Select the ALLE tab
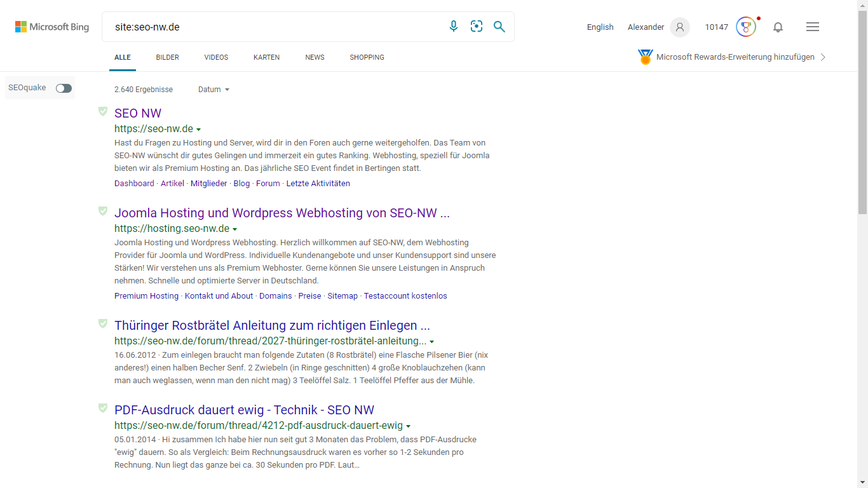The image size is (868, 488). [x=123, y=57]
